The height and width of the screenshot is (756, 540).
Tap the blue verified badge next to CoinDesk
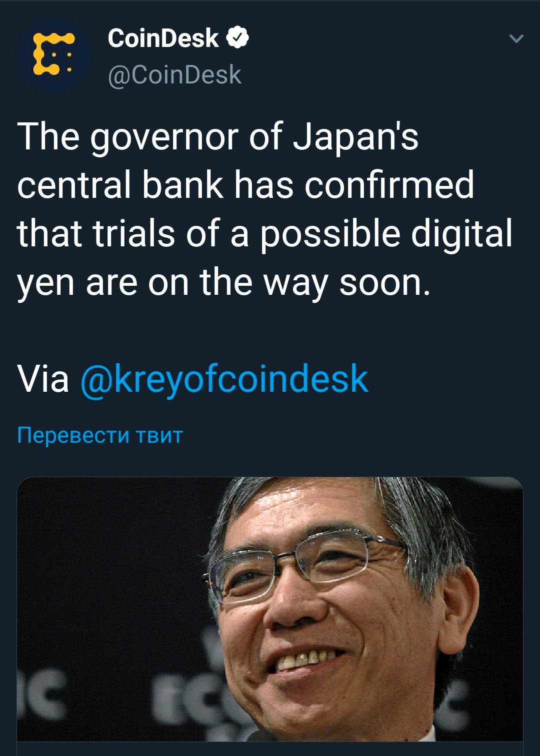(x=238, y=38)
